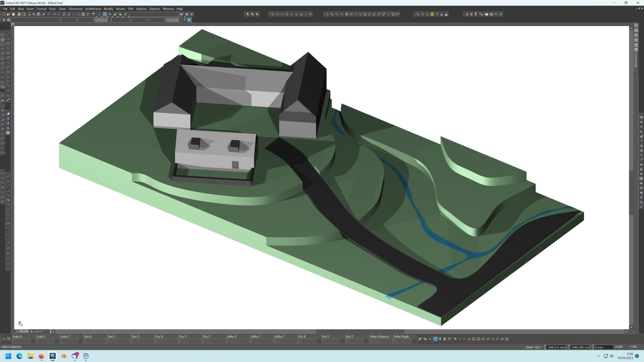Click the Print icon
The height and width of the screenshot is (362, 644).
point(19,14)
